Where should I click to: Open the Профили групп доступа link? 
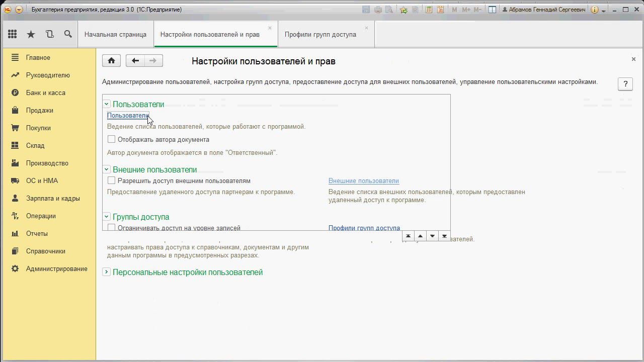click(364, 228)
